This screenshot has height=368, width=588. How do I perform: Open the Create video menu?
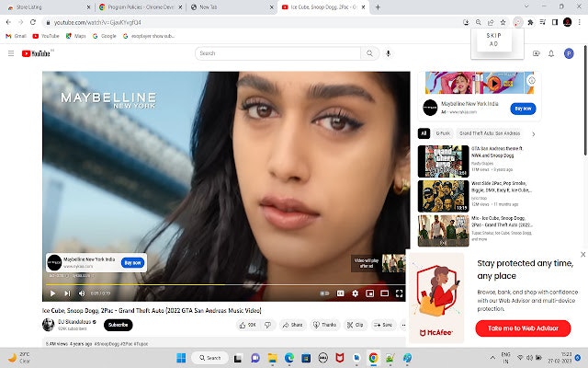537,53
